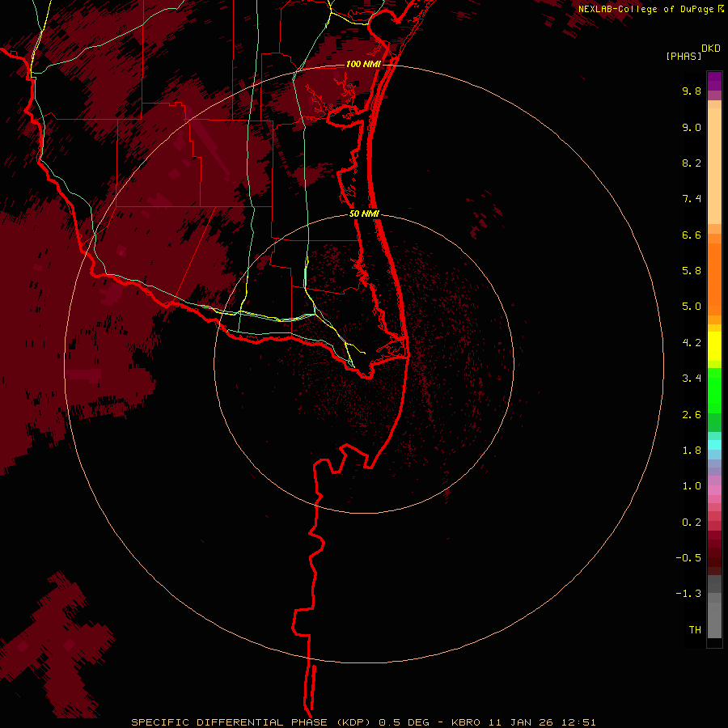Click the [PHAS] unit label

pos(684,57)
